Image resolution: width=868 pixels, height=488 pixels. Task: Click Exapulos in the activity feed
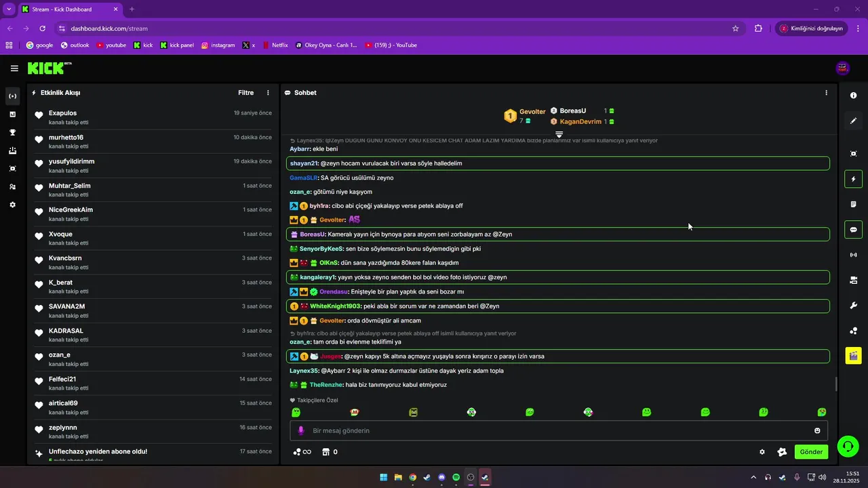(x=62, y=113)
